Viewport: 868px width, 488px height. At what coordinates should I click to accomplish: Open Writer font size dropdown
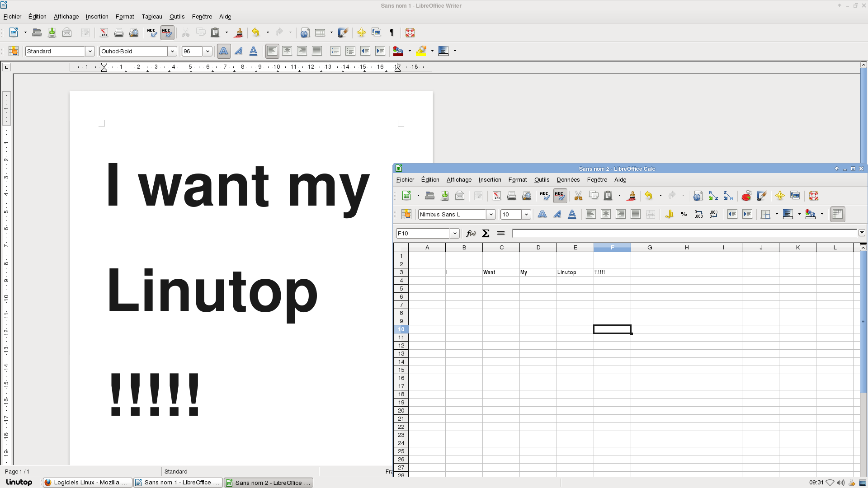coord(208,51)
